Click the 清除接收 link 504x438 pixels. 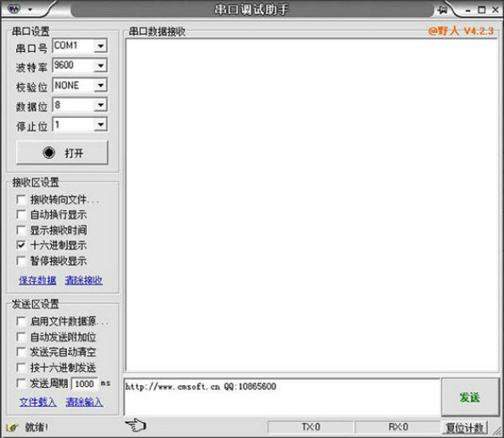click(x=83, y=280)
